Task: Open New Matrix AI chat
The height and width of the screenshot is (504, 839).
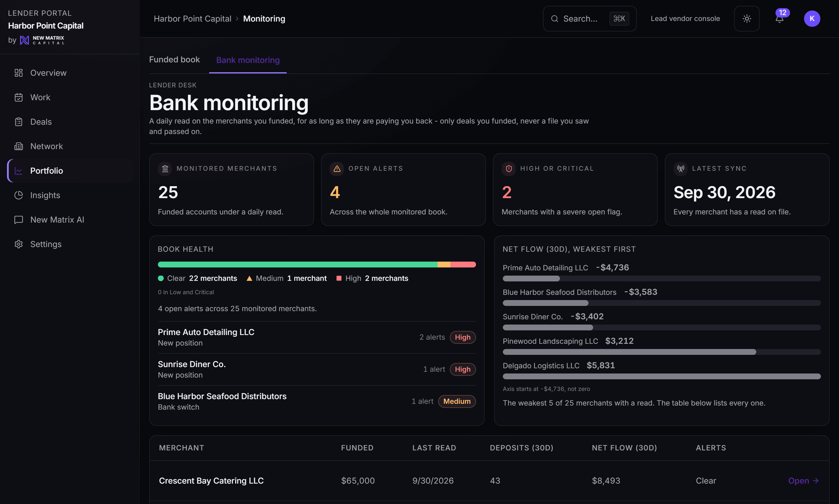Action: tap(70, 219)
